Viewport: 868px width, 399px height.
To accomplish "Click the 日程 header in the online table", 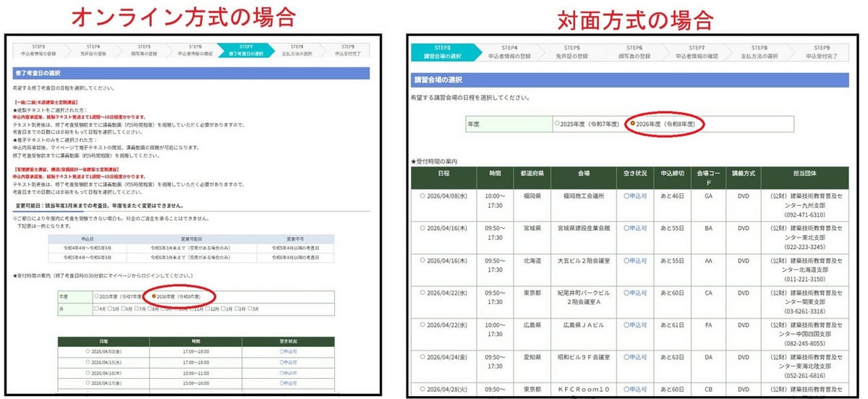I will tap(103, 340).
